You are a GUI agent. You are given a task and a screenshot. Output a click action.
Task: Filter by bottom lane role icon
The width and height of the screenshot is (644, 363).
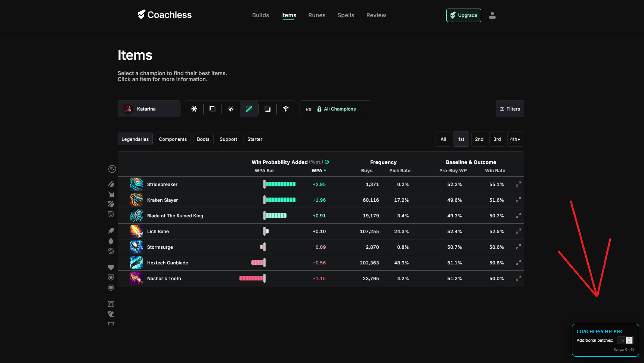267,109
